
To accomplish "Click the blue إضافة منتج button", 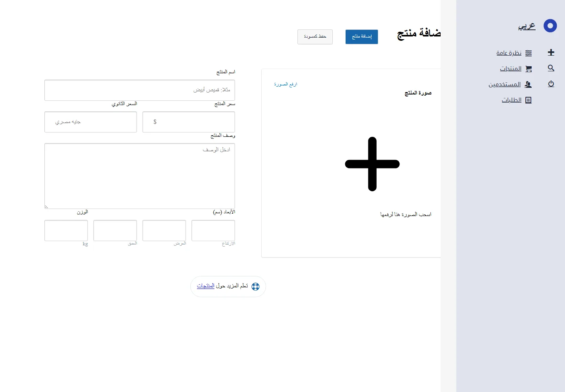I will click(362, 37).
